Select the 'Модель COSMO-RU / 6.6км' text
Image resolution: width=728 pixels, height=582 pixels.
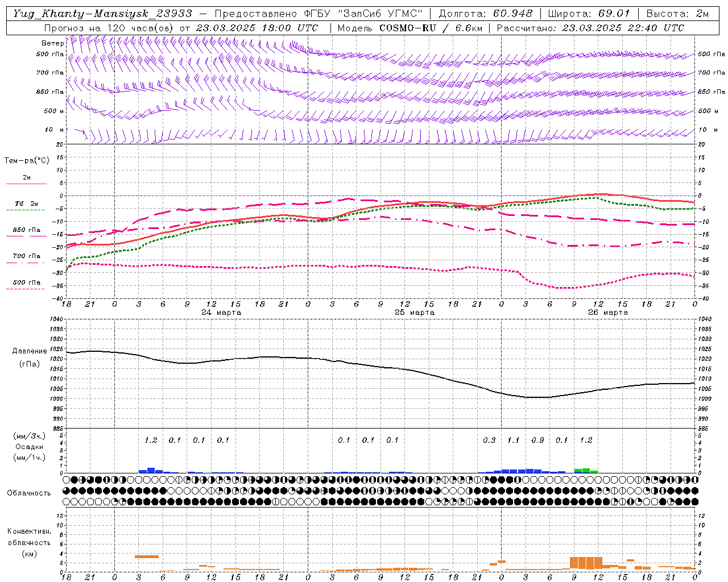pos(409,28)
